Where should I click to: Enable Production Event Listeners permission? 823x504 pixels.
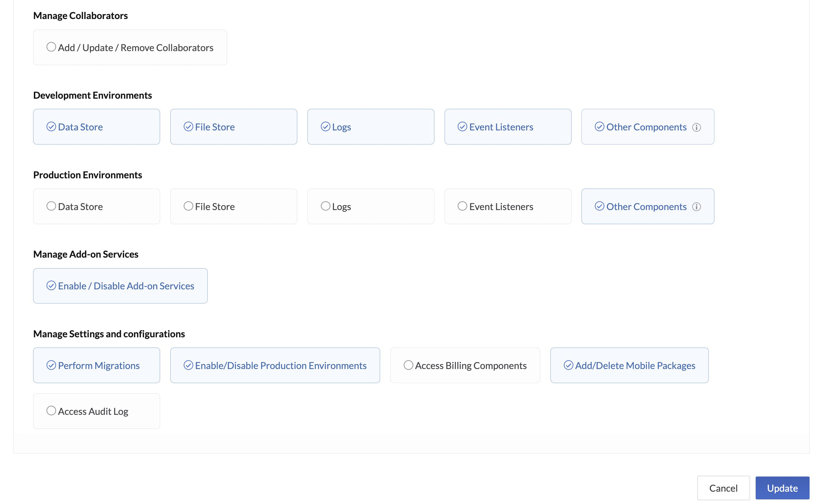pyautogui.click(x=462, y=206)
